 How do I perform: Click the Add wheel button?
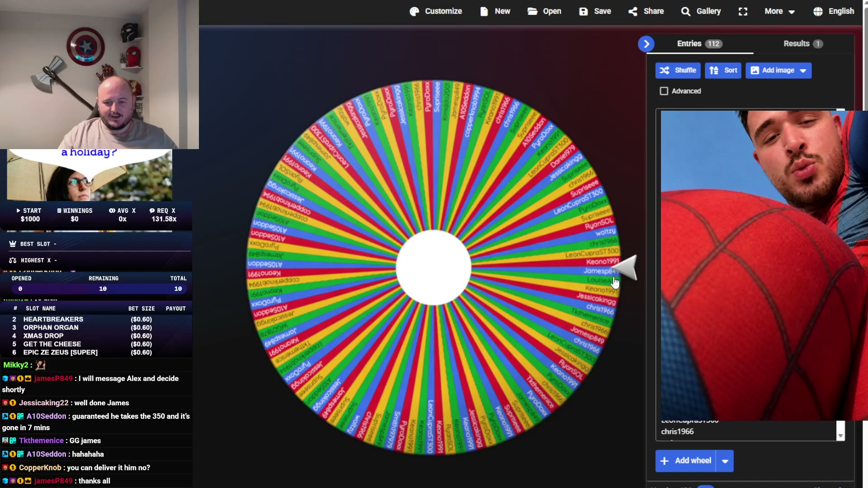click(686, 461)
